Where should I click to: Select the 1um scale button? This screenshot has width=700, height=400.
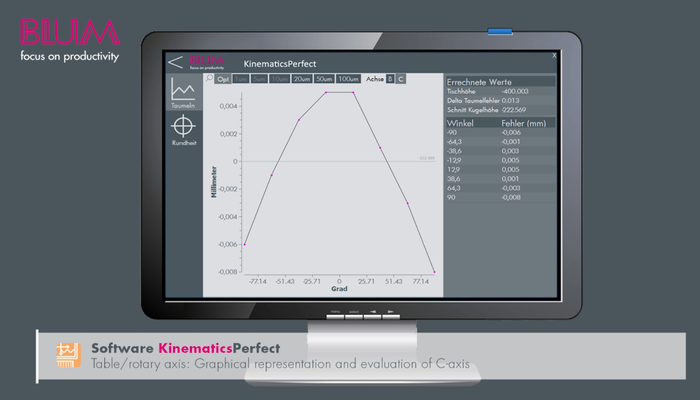(241, 79)
